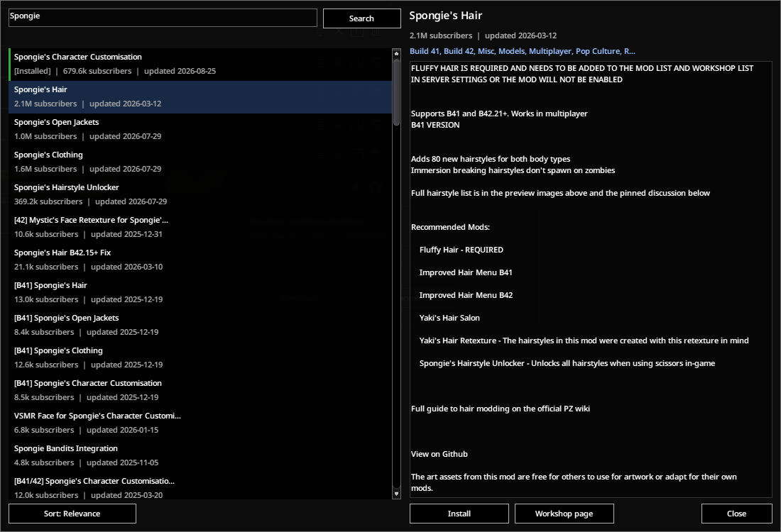Focus the search field containing Spongie
781x532 pixels.
[x=163, y=18]
